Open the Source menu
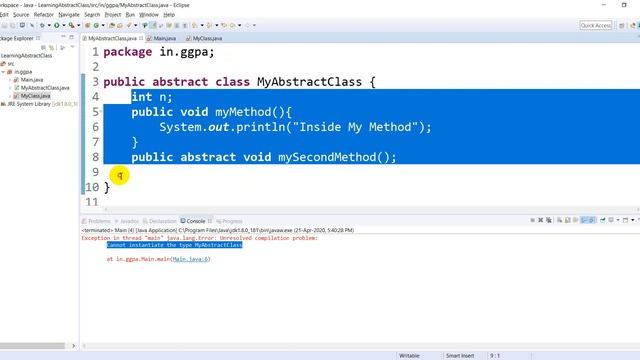The width and height of the screenshot is (640, 360). (x=21, y=15)
